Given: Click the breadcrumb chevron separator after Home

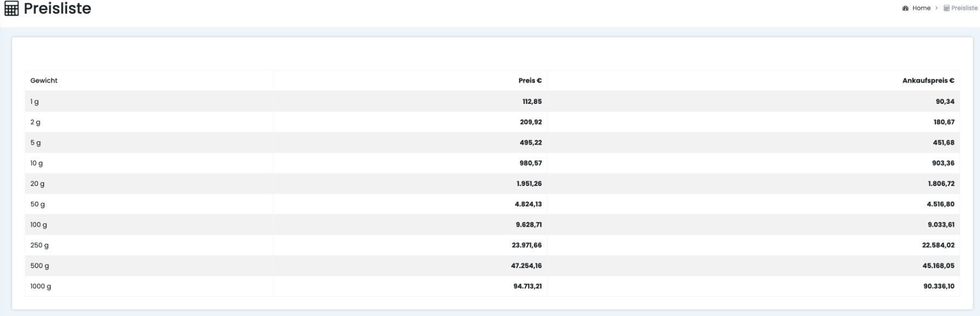Looking at the screenshot, I should click(x=936, y=8).
